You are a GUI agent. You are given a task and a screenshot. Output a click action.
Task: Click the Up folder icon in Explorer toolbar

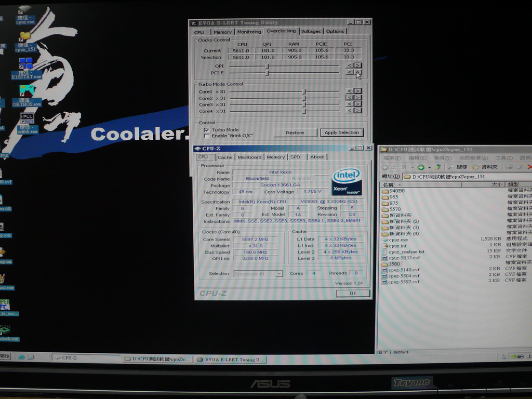pyautogui.click(x=438, y=167)
